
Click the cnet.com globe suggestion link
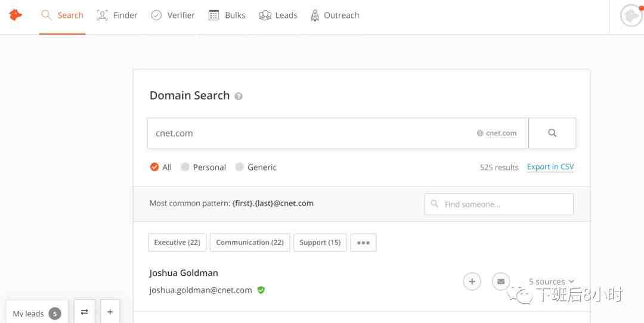click(x=497, y=133)
